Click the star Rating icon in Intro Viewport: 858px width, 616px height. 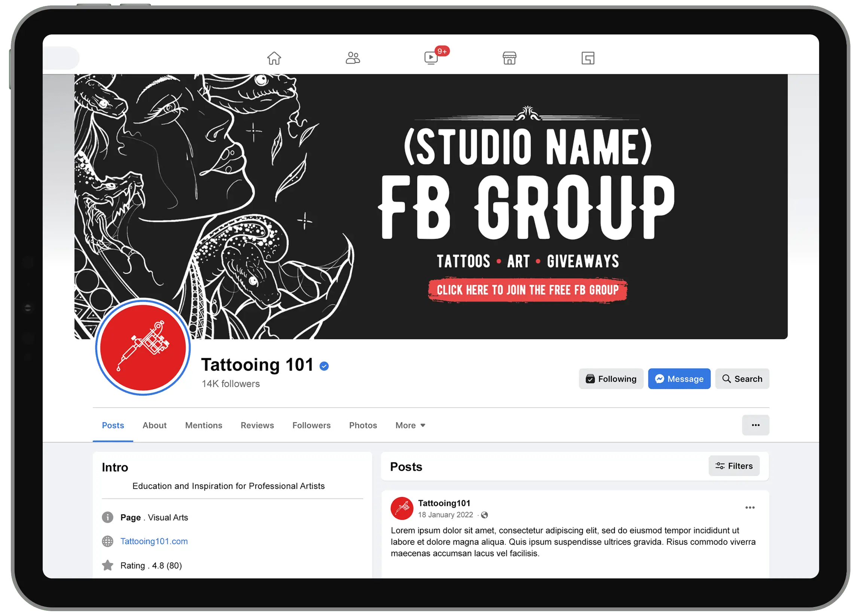click(x=107, y=565)
